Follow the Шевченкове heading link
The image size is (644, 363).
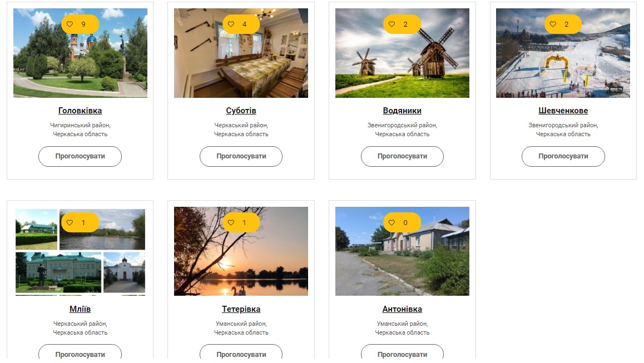[563, 111]
